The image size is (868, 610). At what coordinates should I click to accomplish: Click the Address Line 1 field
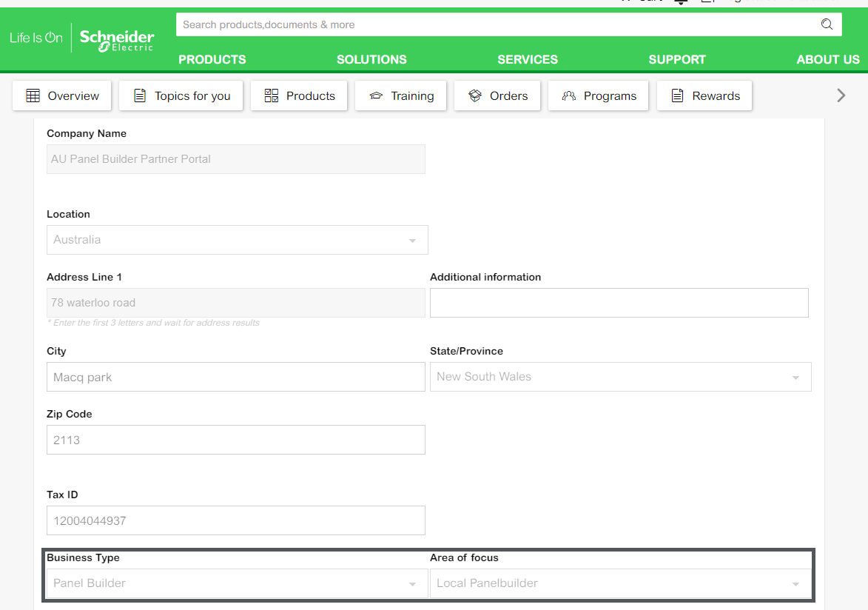[x=236, y=303]
